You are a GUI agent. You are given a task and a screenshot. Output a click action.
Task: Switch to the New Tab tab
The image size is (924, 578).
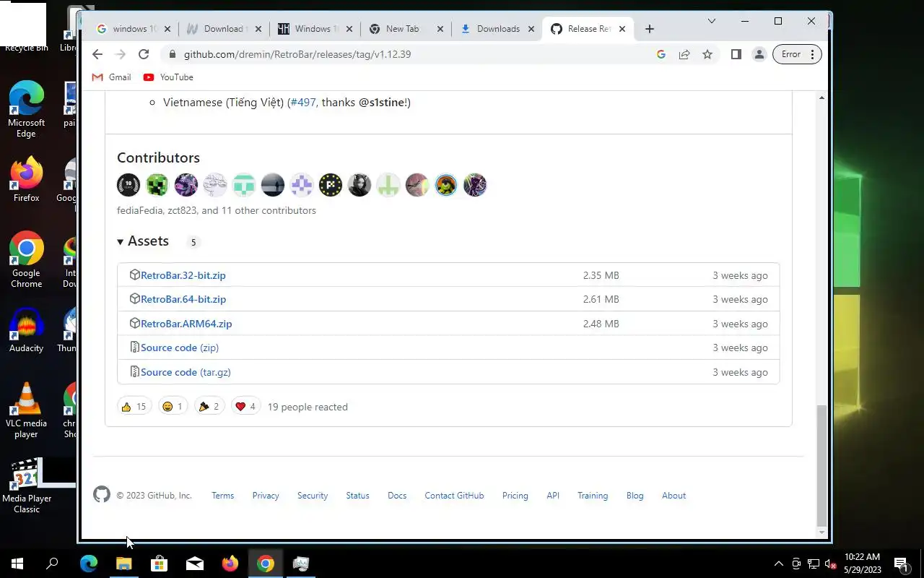click(406, 29)
